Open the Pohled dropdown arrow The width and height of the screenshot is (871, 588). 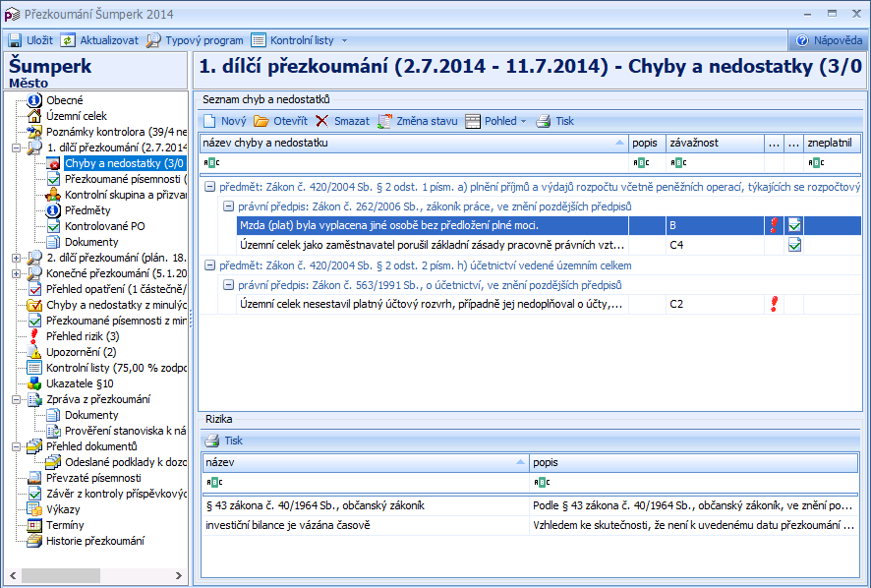pyautogui.click(x=523, y=121)
